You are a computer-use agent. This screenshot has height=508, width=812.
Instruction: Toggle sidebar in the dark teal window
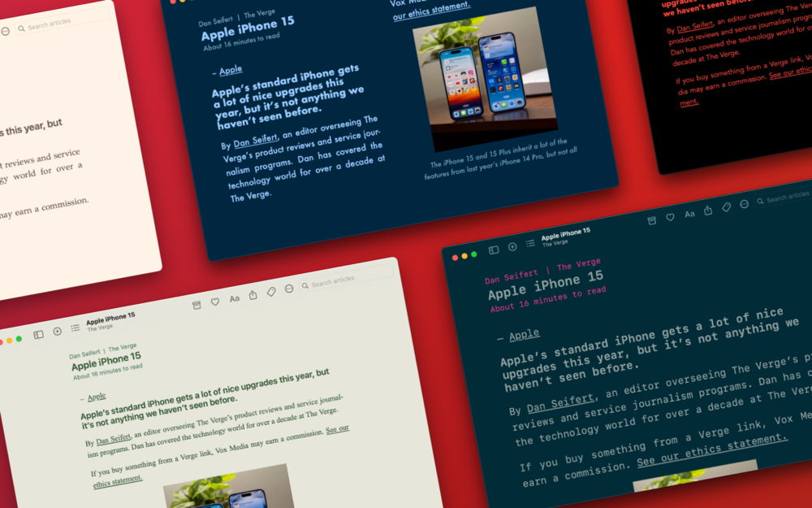click(494, 250)
